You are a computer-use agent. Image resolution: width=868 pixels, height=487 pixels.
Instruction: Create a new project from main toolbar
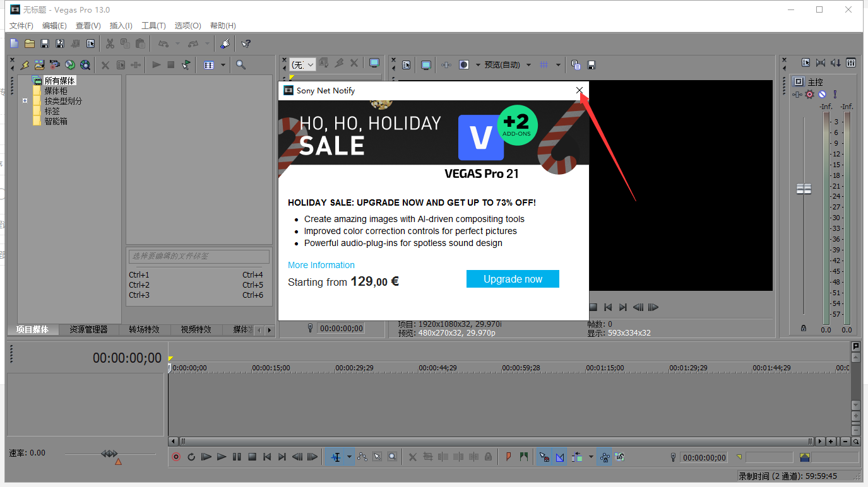[15, 44]
